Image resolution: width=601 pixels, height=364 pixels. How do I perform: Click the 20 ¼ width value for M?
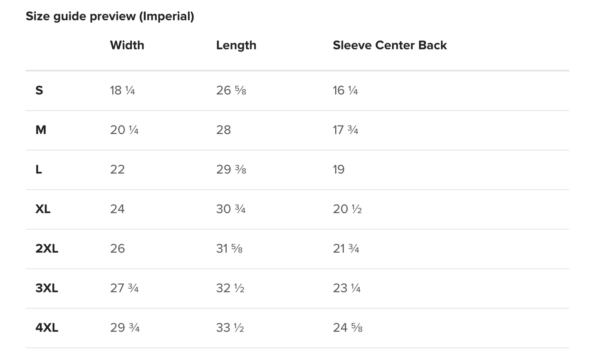tap(124, 130)
